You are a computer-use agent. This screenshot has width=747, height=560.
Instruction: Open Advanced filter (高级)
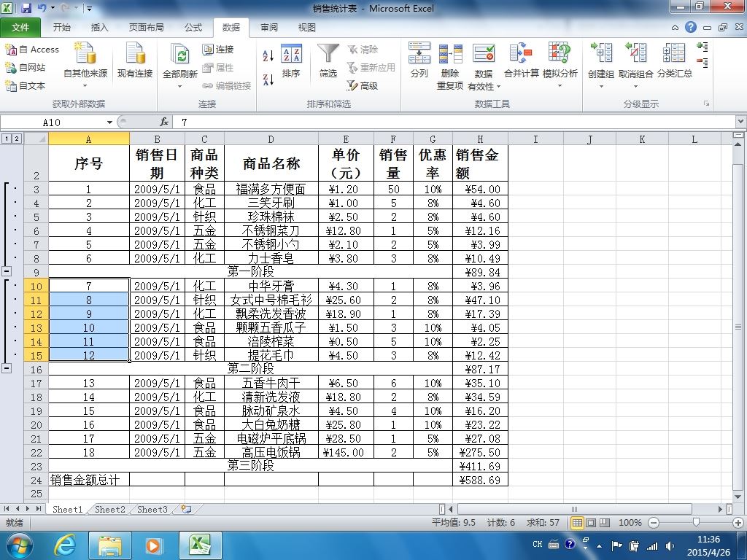click(x=363, y=86)
